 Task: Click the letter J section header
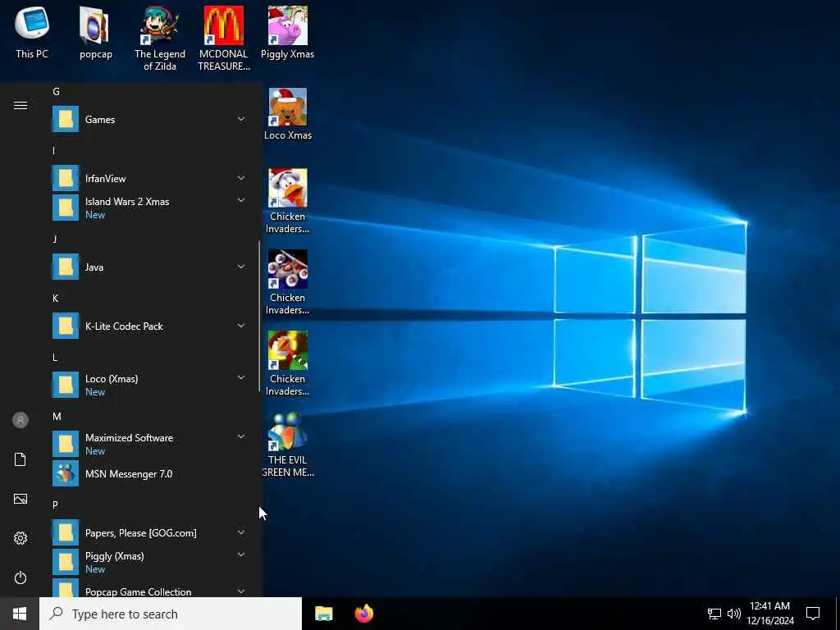coord(55,239)
